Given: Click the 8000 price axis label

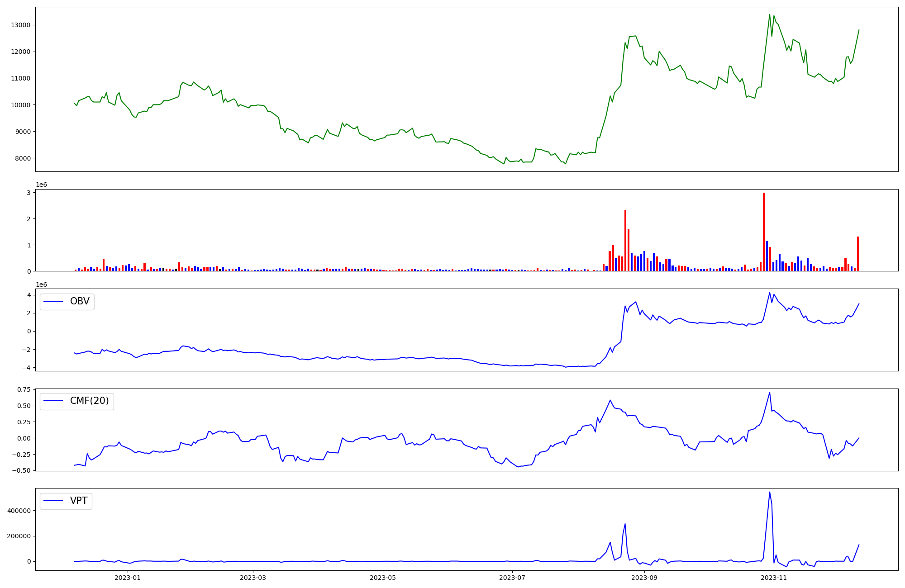Looking at the screenshot, I should tap(22, 158).
